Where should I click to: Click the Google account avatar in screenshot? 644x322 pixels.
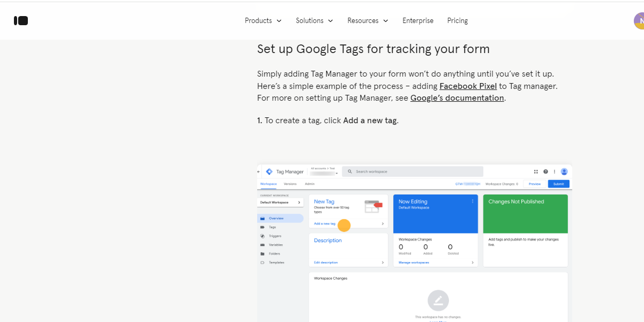(x=564, y=171)
